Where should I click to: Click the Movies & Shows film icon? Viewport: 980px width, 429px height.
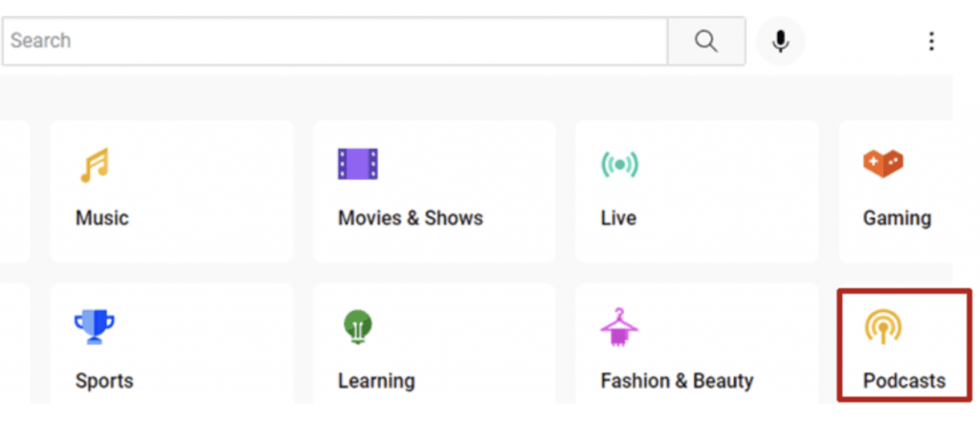358,164
